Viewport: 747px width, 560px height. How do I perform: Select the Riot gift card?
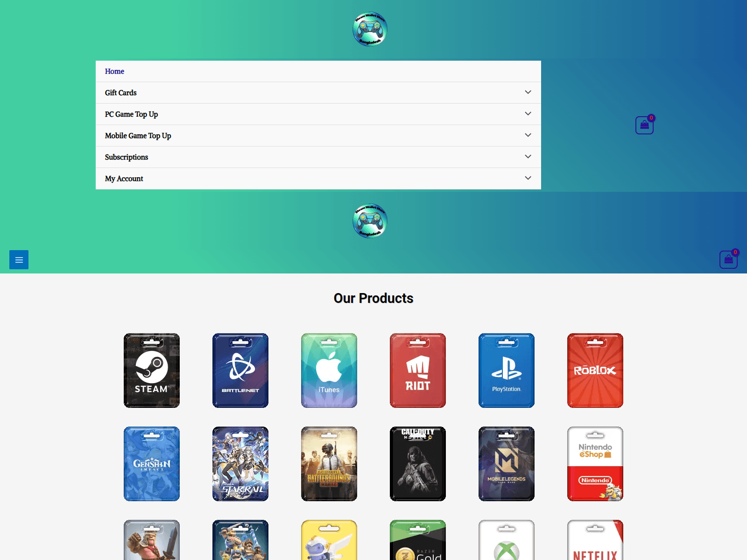[x=418, y=371]
